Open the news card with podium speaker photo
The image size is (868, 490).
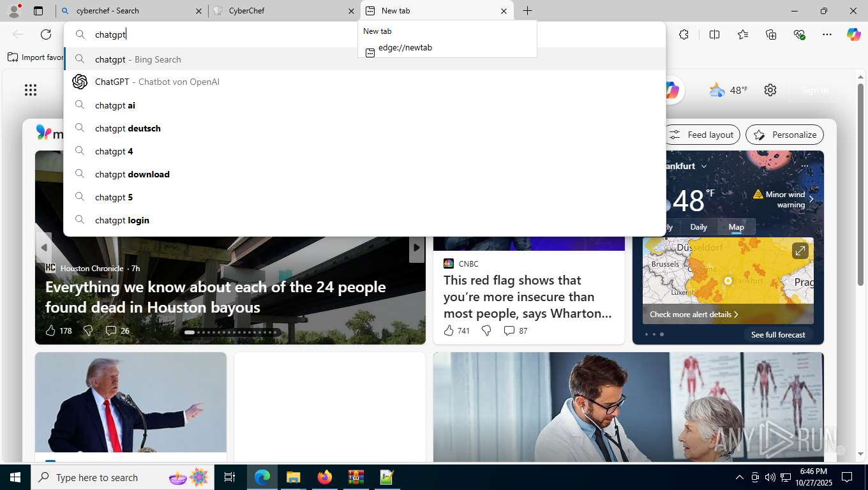tap(131, 402)
